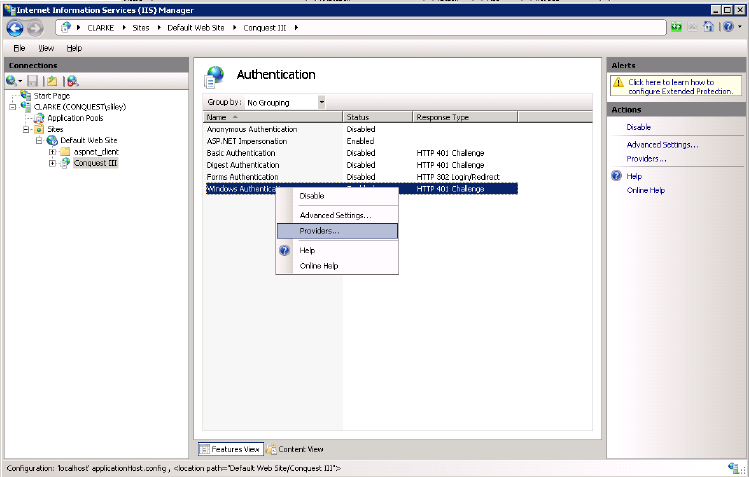Screen dimensions: 749x477
Task: Click Online Help link in Actions pane
Action: click(x=645, y=191)
